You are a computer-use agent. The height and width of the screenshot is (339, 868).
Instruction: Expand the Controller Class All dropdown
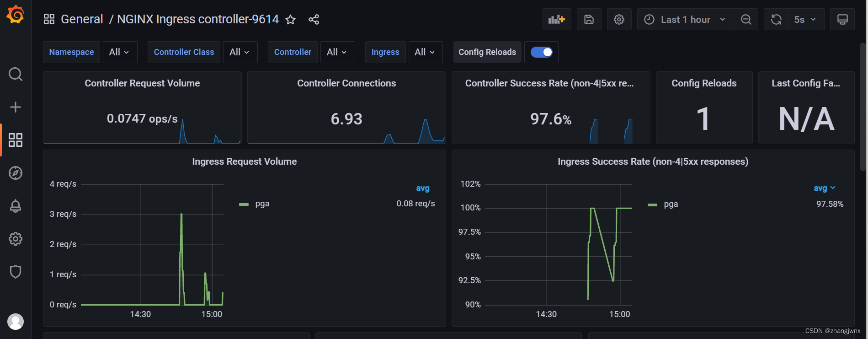point(240,52)
